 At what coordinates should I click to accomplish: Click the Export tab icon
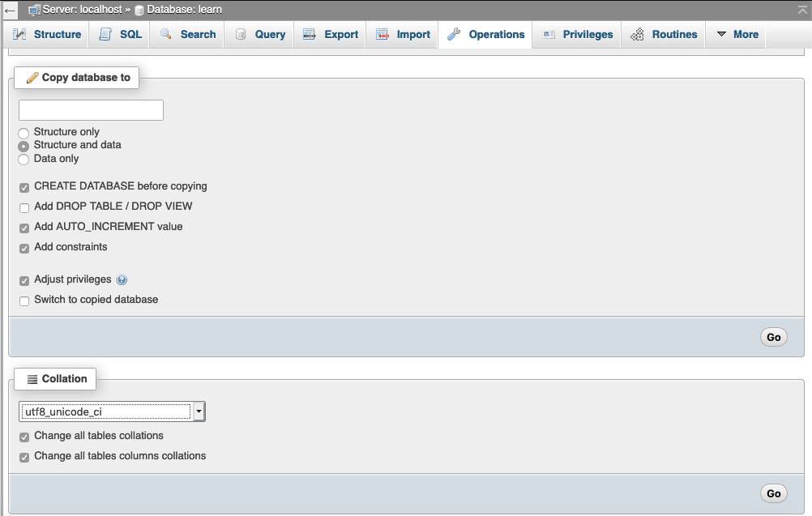click(310, 34)
